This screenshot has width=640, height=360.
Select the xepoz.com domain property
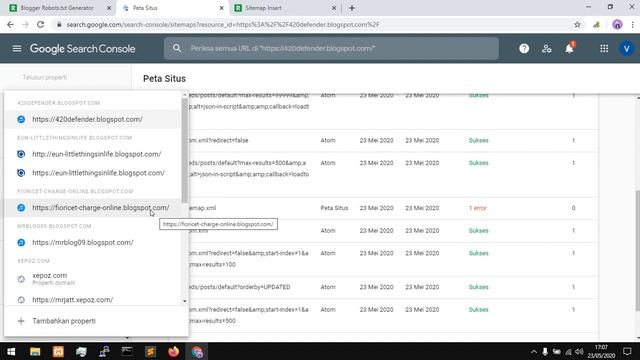(93, 279)
